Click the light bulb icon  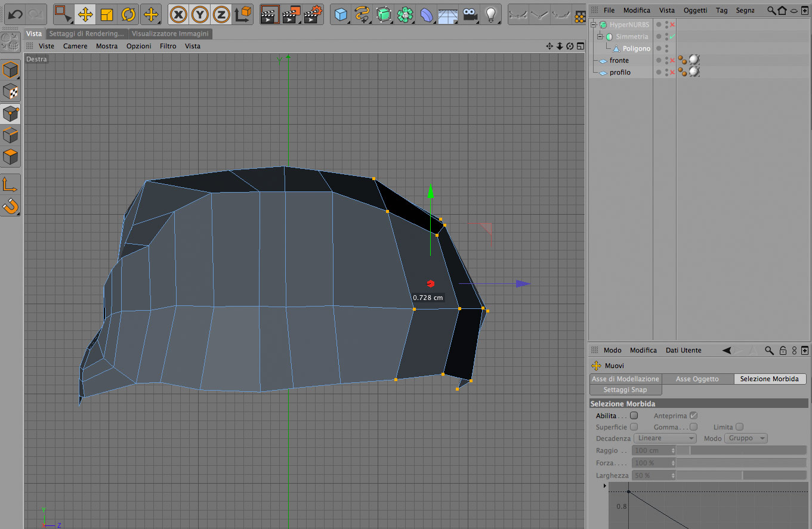[x=491, y=14]
